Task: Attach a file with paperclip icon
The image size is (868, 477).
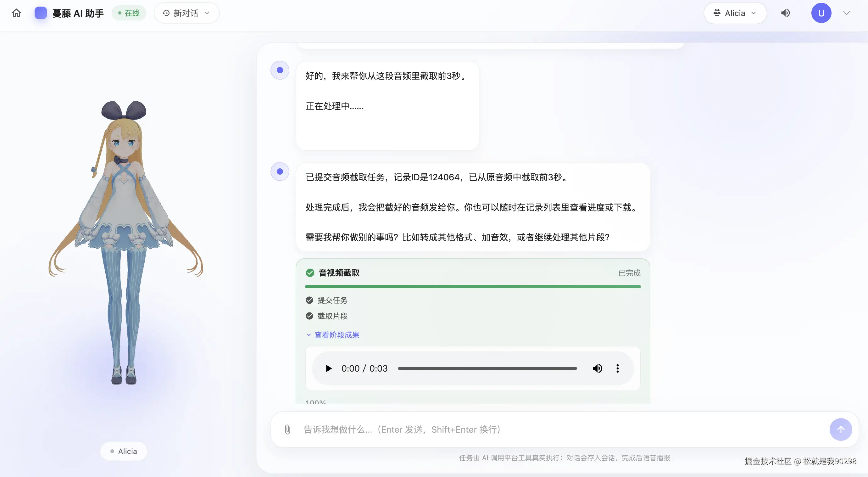Action: click(287, 429)
